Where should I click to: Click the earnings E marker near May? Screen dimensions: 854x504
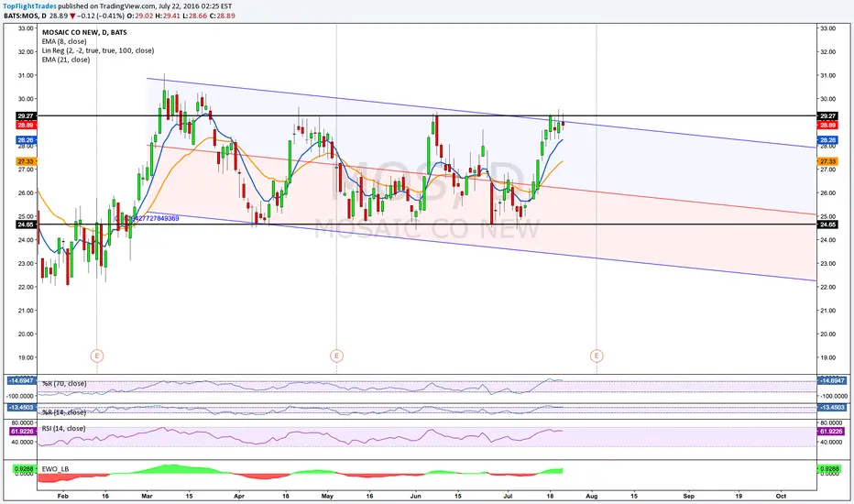point(336,356)
